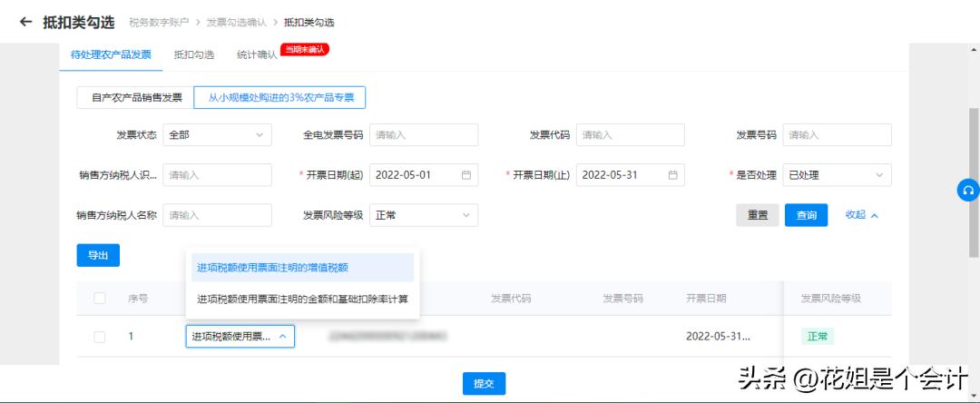
Task: Toggle the select-all header checkbox
Action: [100, 298]
